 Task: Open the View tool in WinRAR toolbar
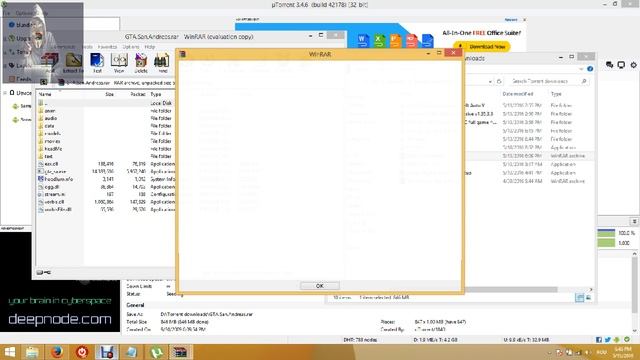click(x=119, y=63)
